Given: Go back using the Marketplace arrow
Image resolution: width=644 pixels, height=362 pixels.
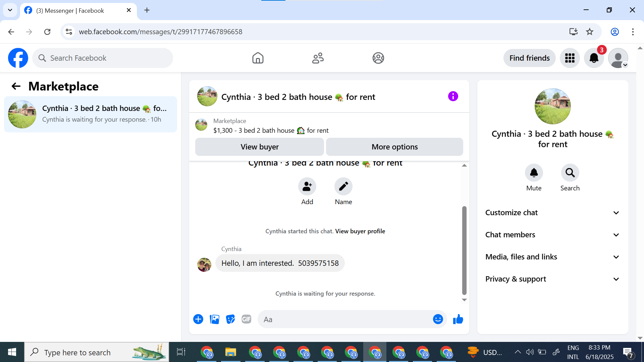Looking at the screenshot, I should click(16, 86).
